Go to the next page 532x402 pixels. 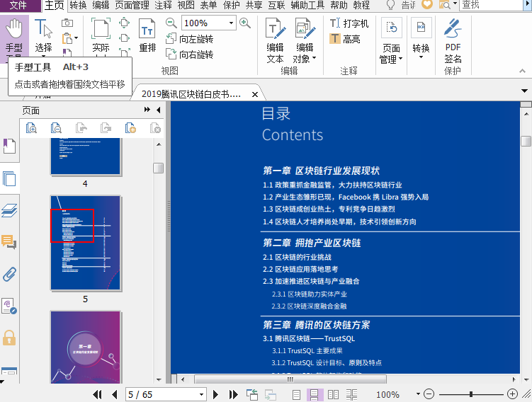pos(215,394)
